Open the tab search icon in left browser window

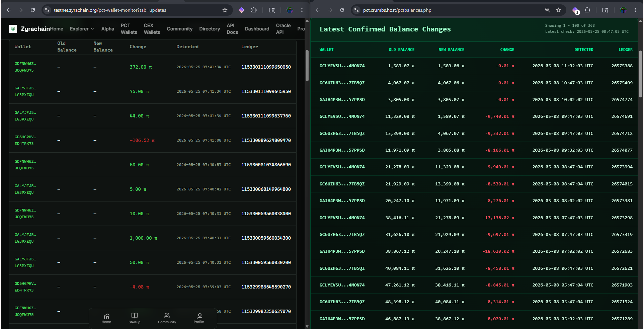click(272, 10)
